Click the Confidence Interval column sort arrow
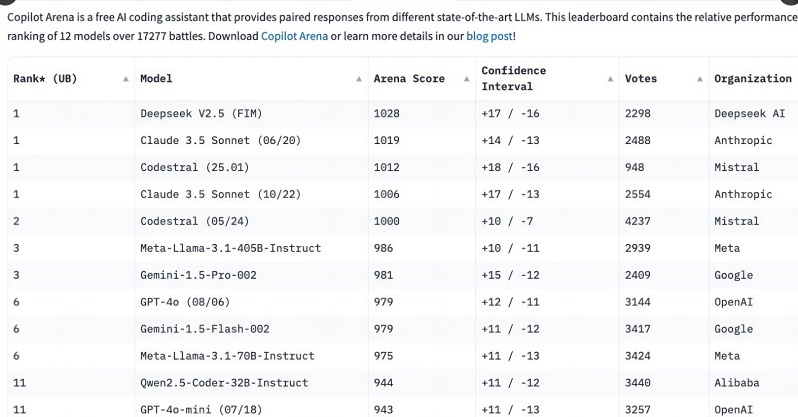The height and width of the screenshot is (417, 798). (607, 78)
